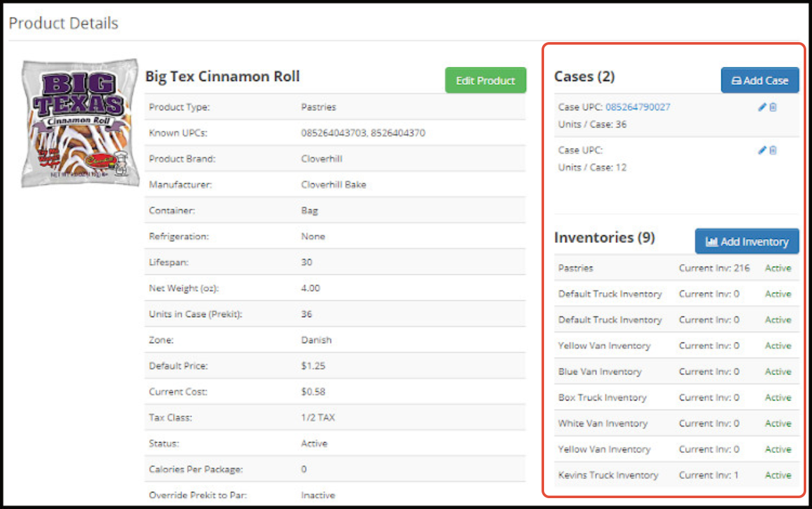Screen dimensions: 812x509
Task: Click the Override Prekit to Par value Inactive
Action: tap(318, 495)
